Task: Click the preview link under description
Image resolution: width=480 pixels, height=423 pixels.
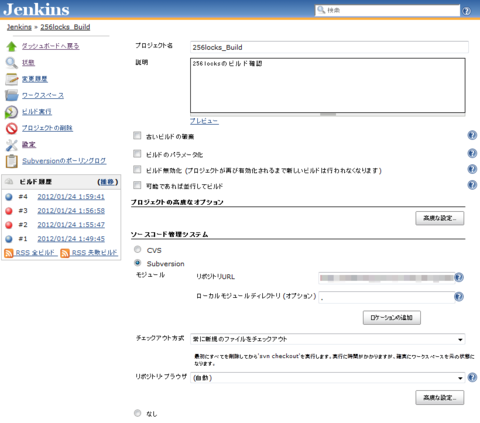Action: pos(204,121)
